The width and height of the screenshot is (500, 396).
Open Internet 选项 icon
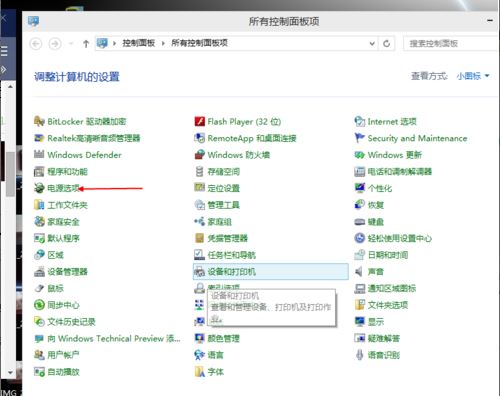click(360, 121)
